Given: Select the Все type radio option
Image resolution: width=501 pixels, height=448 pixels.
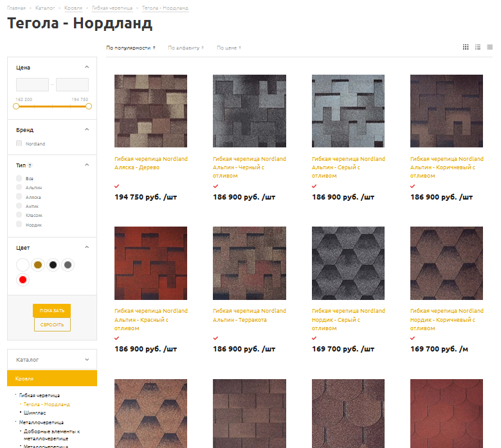Looking at the screenshot, I should tap(19, 178).
